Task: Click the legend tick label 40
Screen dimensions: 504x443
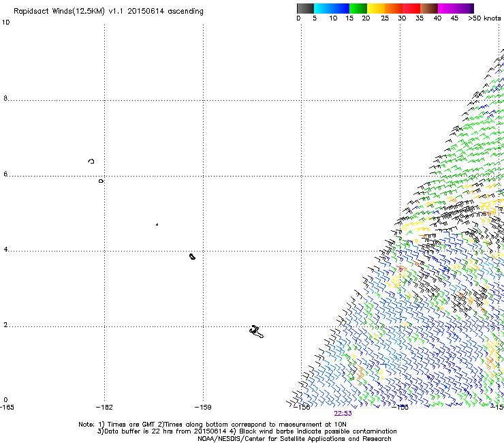Action: pos(437,18)
